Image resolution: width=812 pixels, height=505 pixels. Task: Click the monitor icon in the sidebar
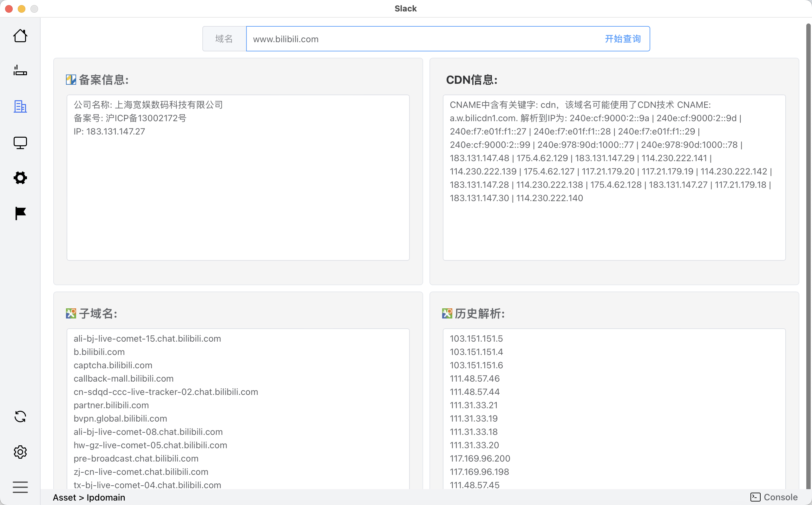click(20, 143)
